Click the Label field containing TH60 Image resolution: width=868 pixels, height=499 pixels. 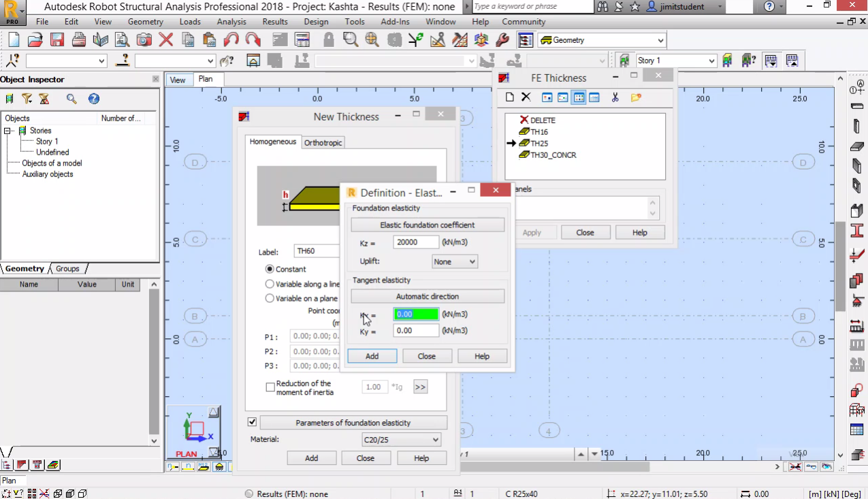click(317, 251)
